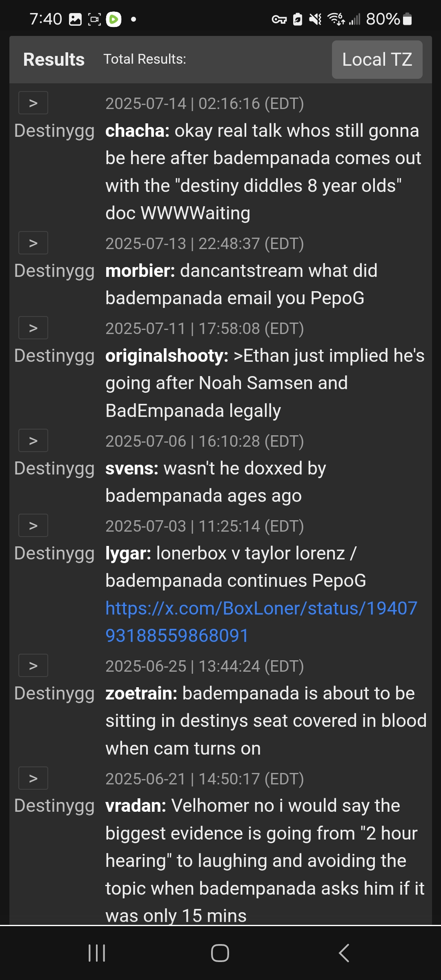Tap the screen capture notification icon
The image size is (441, 980).
tap(95, 19)
